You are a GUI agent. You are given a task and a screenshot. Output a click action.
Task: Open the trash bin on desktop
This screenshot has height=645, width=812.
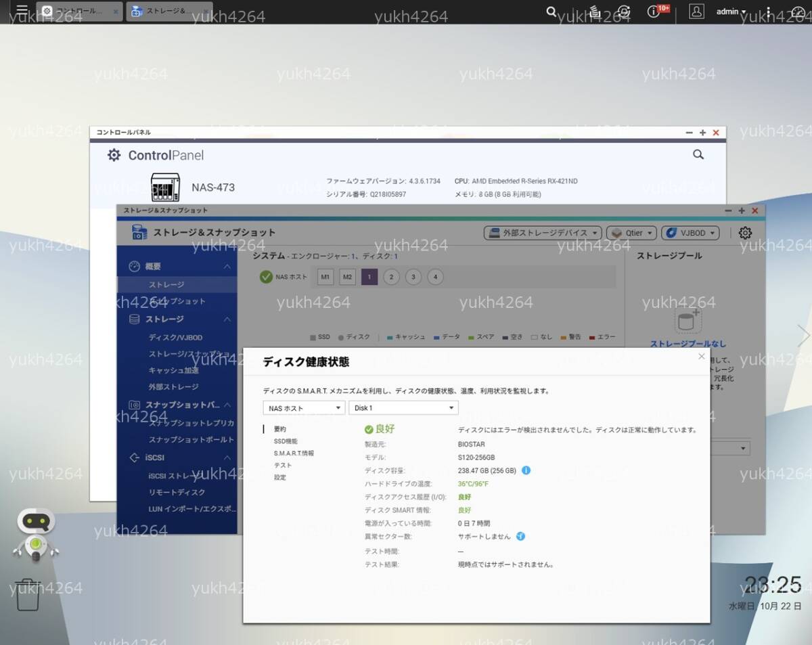(x=28, y=594)
